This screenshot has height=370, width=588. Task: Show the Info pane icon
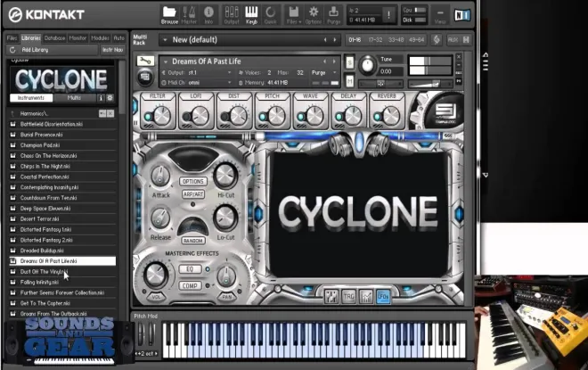(x=208, y=15)
